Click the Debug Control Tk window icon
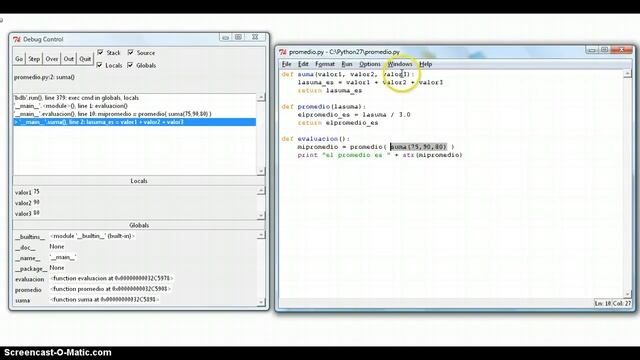Image resolution: width=640 pixels, height=360 pixels. 17,40
